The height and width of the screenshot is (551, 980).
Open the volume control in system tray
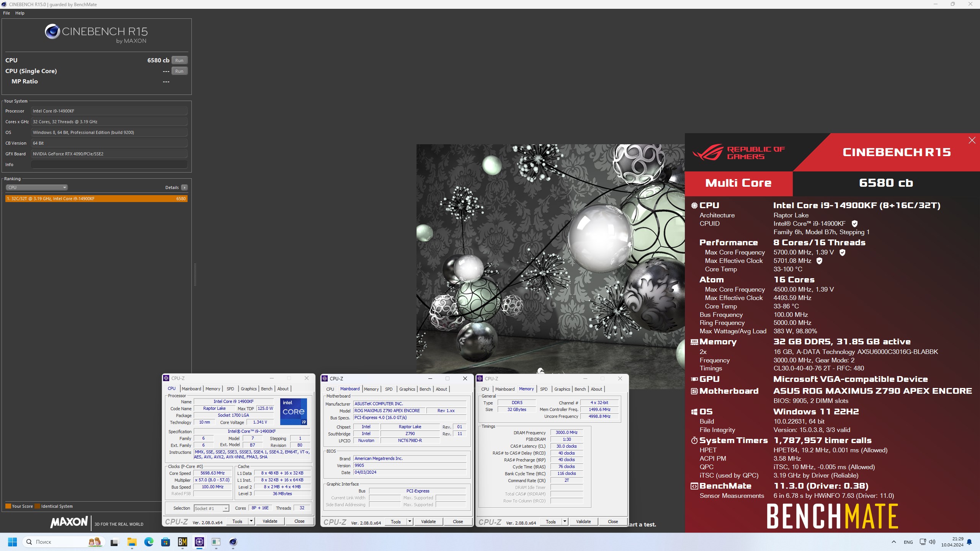tap(932, 542)
